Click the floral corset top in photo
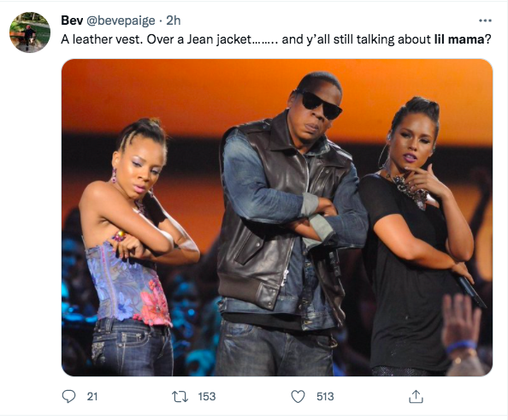This screenshot has height=420, width=508. click(x=128, y=282)
